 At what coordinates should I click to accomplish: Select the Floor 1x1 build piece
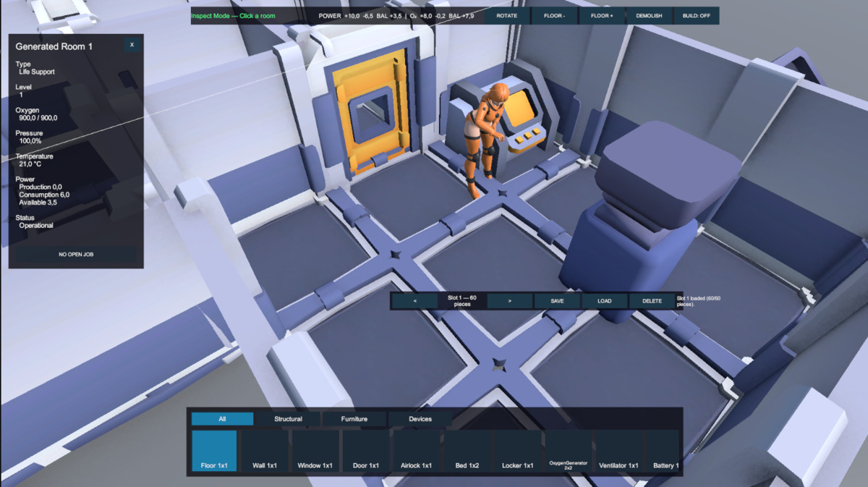[214, 451]
